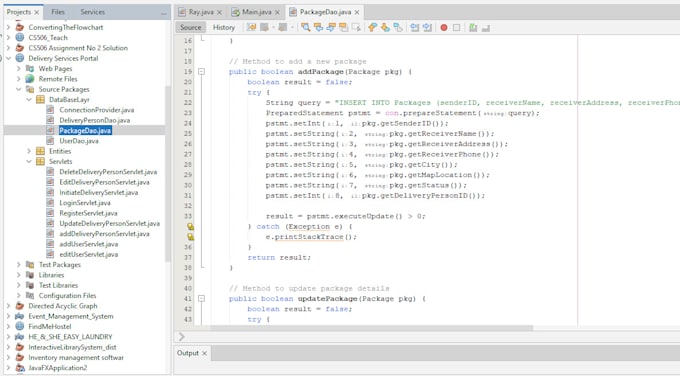This screenshot has height=376, width=680.
Task: Collapse Delivery Services Portal project node
Action: (8, 58)
